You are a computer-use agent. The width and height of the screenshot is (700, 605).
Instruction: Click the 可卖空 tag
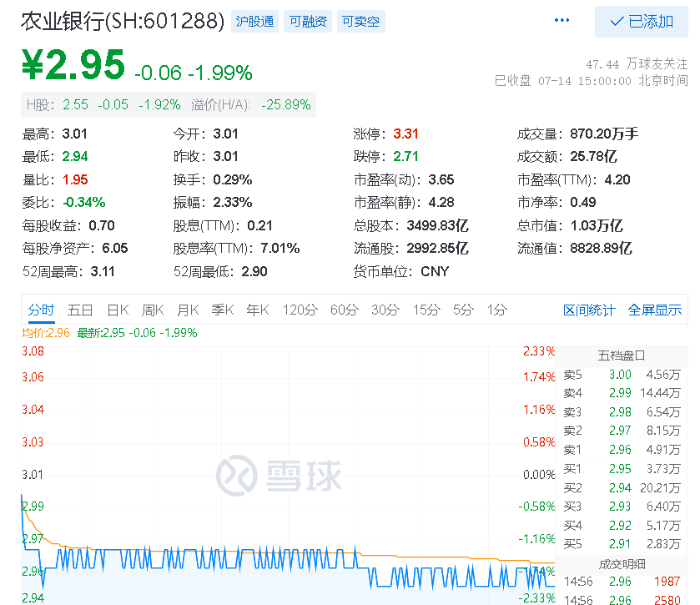(360, 22)
